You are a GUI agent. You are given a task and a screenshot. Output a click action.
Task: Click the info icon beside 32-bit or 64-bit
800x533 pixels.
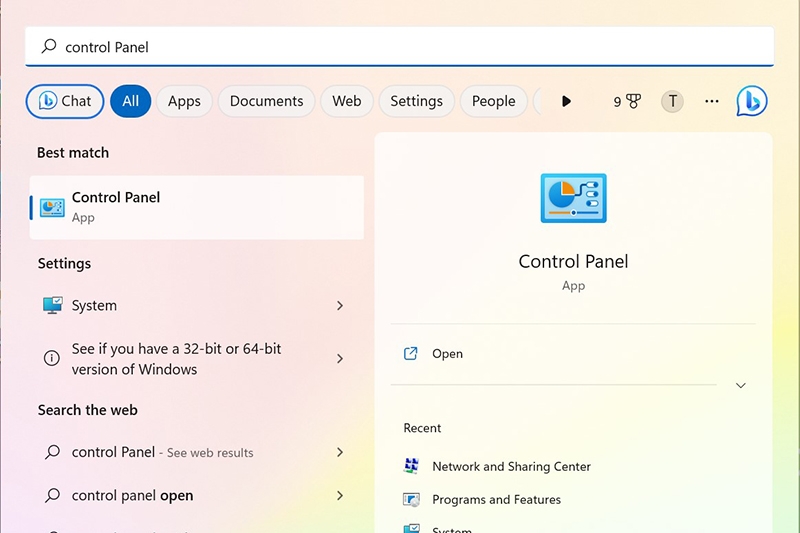52,358
